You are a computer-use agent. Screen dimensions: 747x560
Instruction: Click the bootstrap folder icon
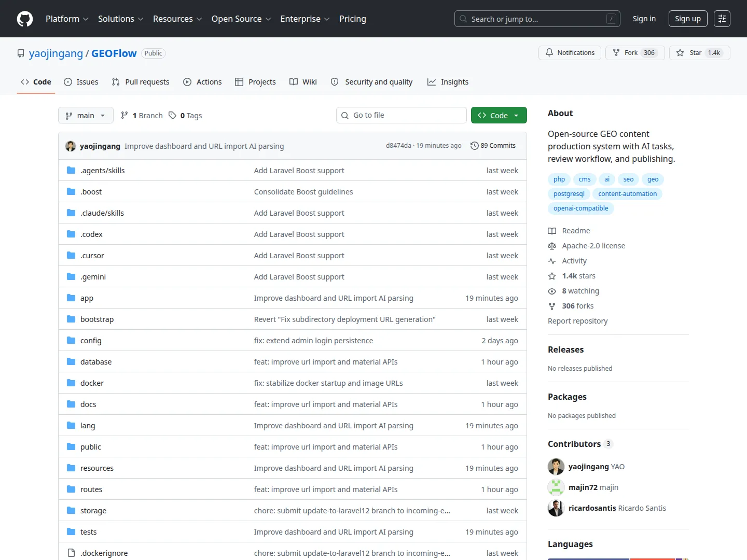point(71,319)
